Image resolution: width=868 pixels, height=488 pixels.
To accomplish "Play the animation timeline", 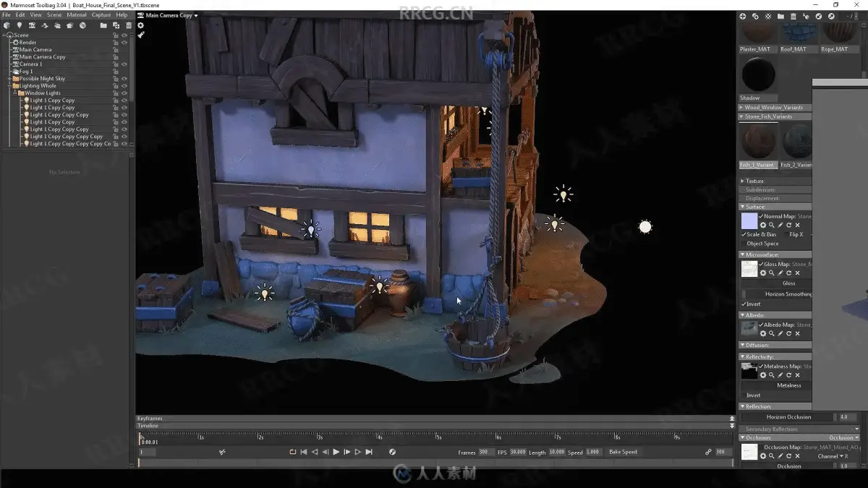I will (336, 452).
